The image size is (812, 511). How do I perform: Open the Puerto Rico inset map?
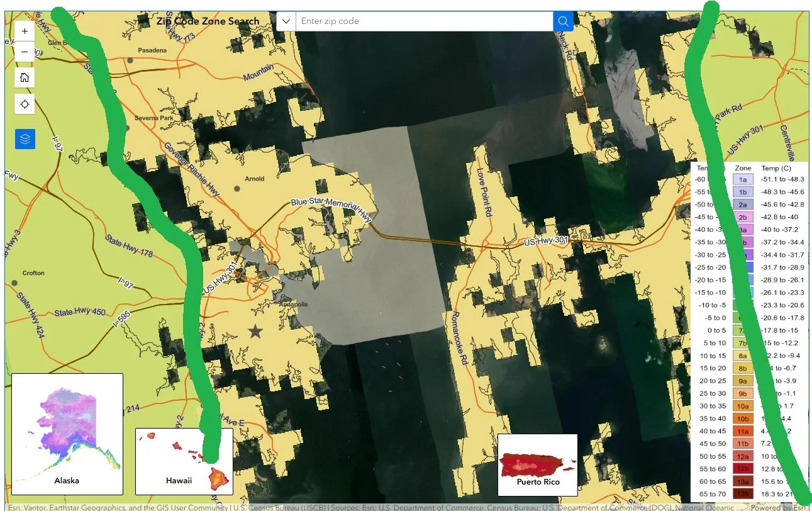(x=537, y=465)
